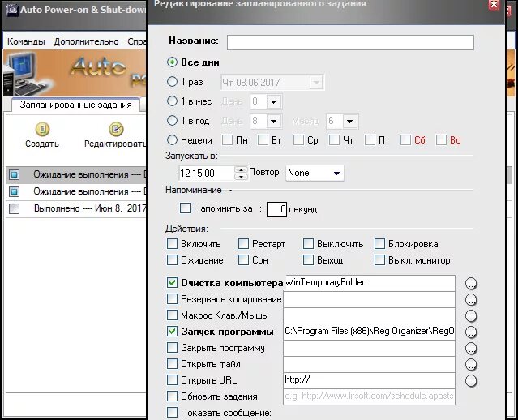The image size is (518, 420).
Task: Enable the Напомнить за reminder checkbox
Action: 185,208
